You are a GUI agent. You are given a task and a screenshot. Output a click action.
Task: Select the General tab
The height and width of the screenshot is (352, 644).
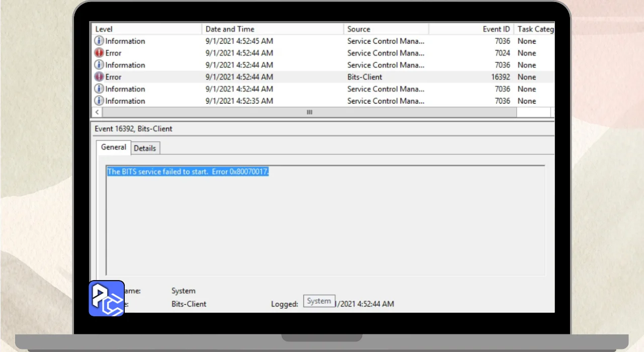(x=114, y=147)
